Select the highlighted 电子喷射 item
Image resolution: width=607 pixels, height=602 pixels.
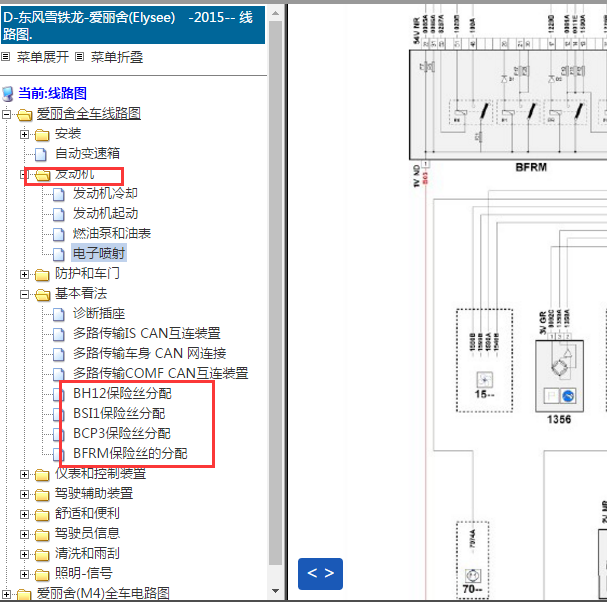point(99,254)
